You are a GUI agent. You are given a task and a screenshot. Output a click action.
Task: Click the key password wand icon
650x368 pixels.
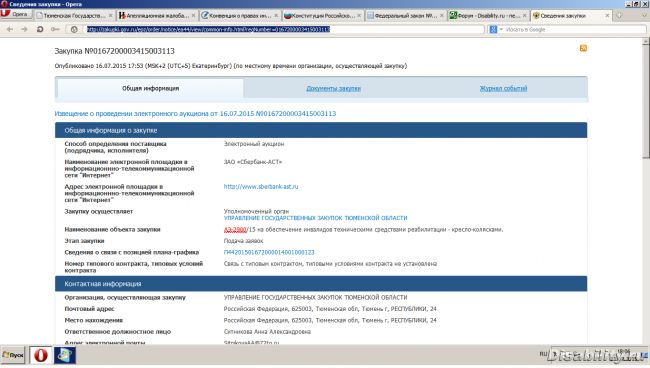coord(55,29)
